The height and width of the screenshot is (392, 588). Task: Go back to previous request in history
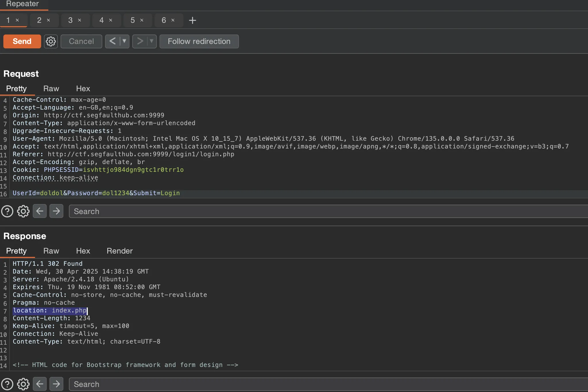[113, 41]
